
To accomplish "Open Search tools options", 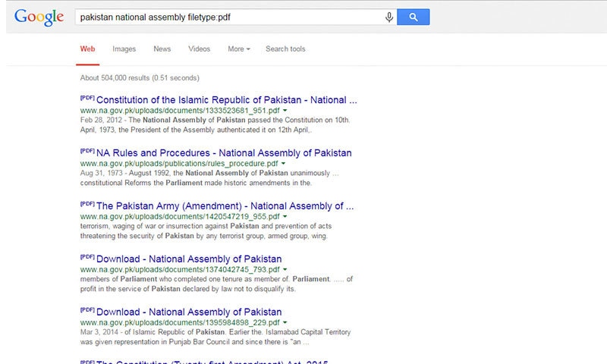I will [285, 49].
